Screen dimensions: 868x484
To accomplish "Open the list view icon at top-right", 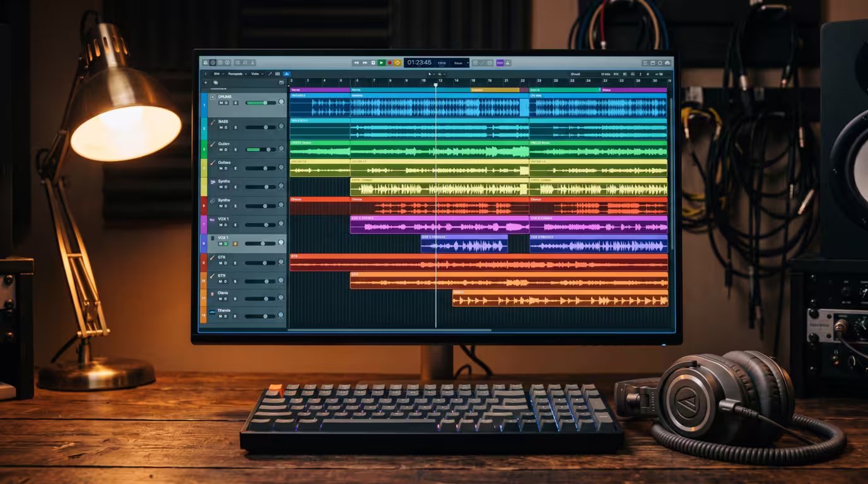I will [645, 63].
